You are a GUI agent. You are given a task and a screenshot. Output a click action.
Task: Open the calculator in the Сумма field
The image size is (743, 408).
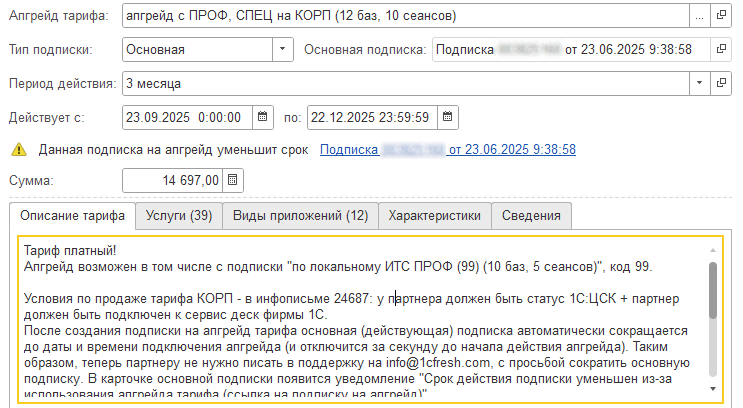pos(232,180)
